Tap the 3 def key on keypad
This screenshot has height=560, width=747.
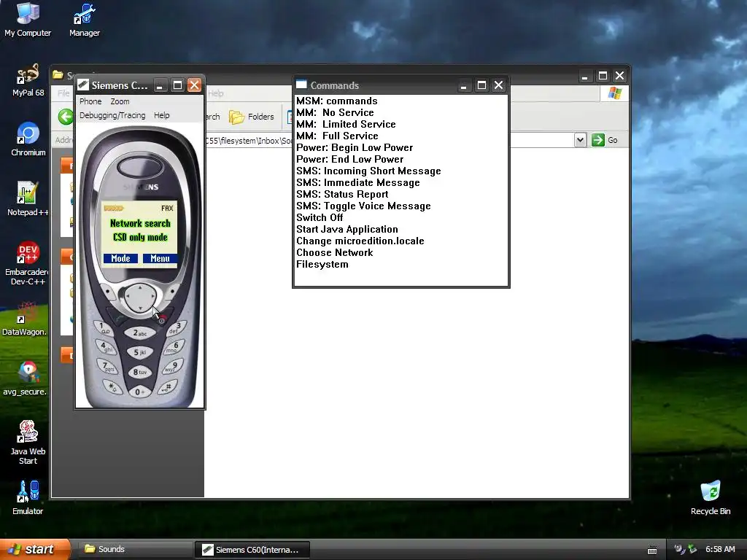point(175,328)
